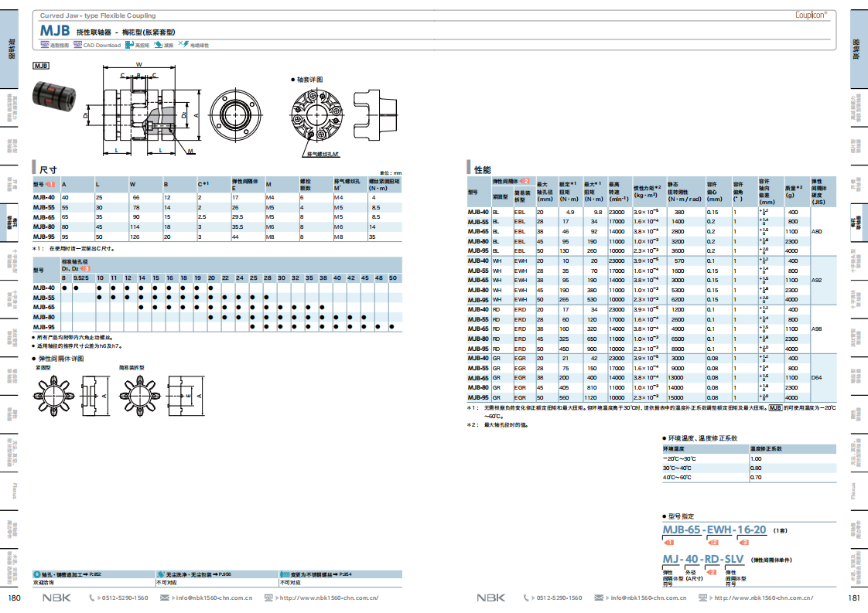Click the 轴孔·键槽追加工 round icon
This screenshot has height=613, width=868.
tap(37, 575)
